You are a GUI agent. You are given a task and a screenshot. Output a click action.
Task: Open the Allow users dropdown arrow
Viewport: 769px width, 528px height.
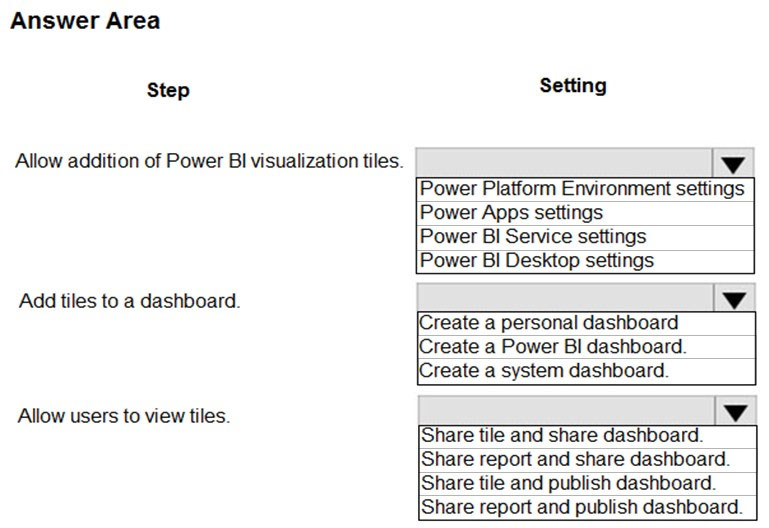pos(735,411)
